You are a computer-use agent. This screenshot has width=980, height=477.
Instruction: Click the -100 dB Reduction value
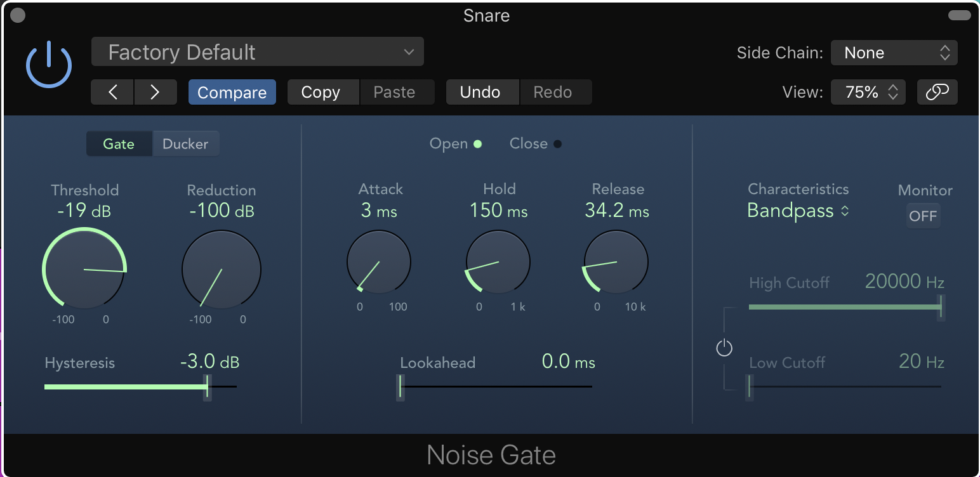coord(222,211)
